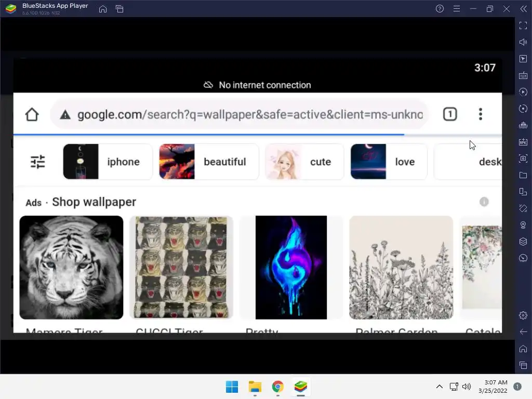The width and height of the screenshot is (532, 399).
Task: Click the Install APK icon
Action: tap(523, 142)
